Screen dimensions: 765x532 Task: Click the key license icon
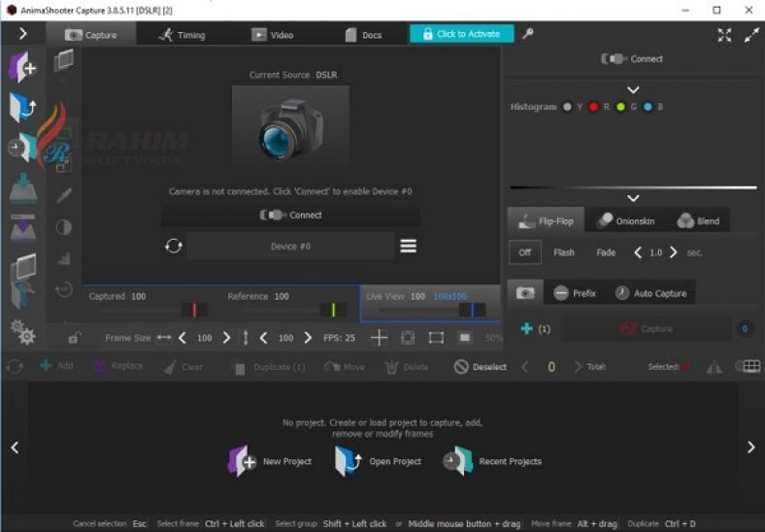pyautogui.click(x=528, y=34)
